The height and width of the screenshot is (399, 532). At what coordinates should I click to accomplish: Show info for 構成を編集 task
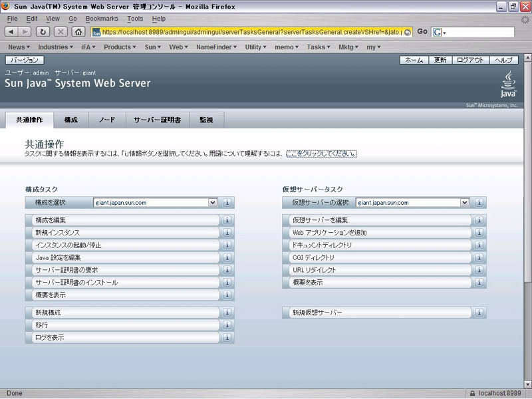(x=227, y=220)
